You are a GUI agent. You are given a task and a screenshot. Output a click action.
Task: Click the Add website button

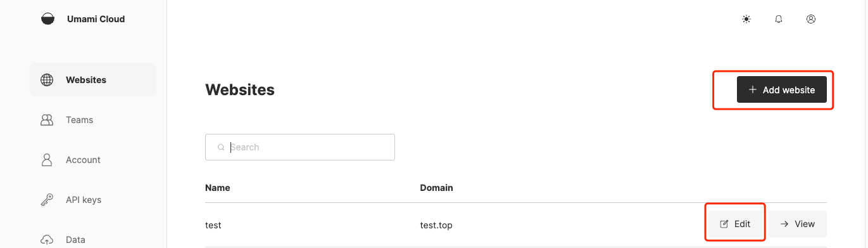point(782,90)
